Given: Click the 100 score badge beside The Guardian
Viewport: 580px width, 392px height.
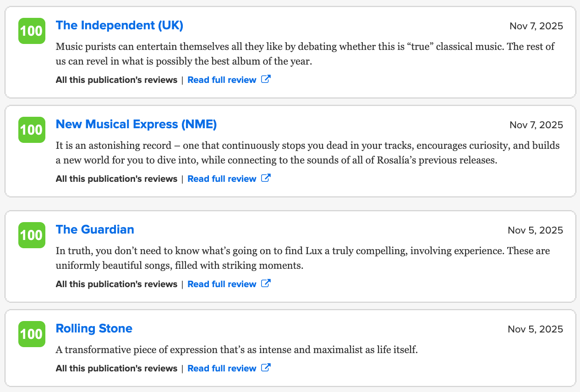Looking at the screenshot, I should (32, 235).
